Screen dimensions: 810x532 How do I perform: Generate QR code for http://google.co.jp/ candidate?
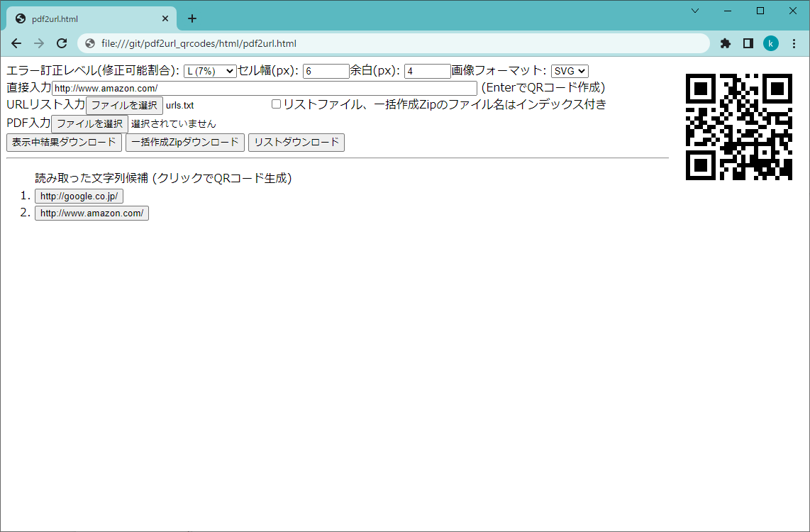79,196
